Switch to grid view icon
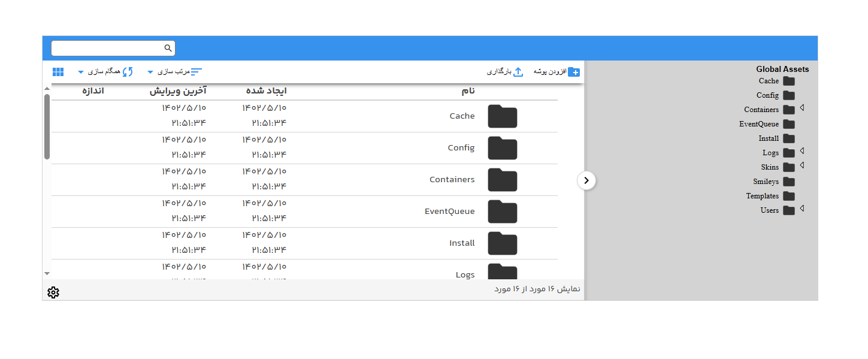 coord(58,72)
